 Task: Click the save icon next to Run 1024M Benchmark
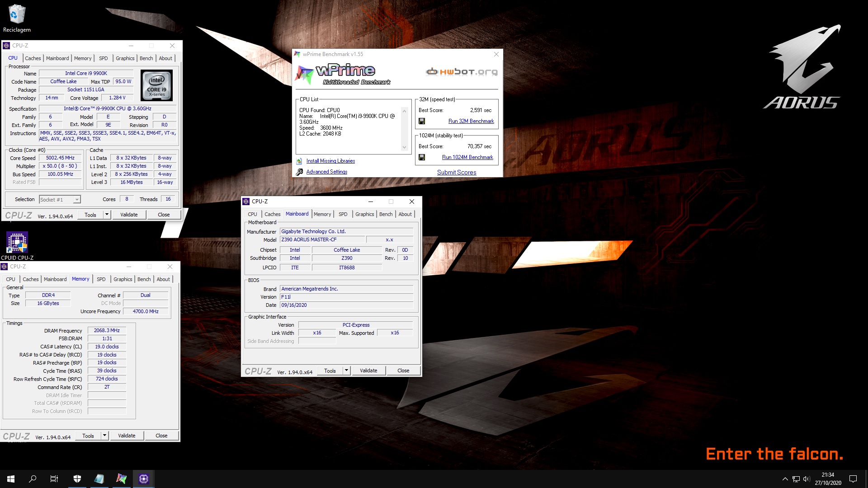(x=422, y=157)
